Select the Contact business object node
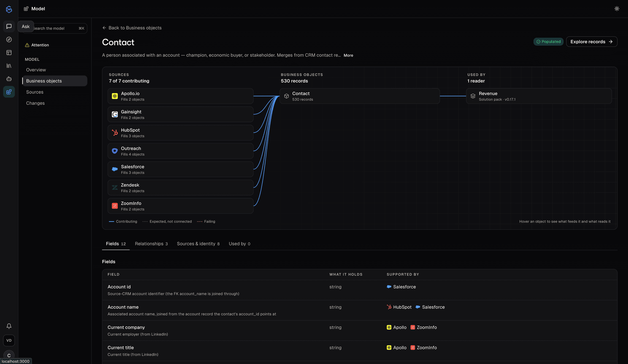Screen dimensions: 628x364 [x=360, y=96]
